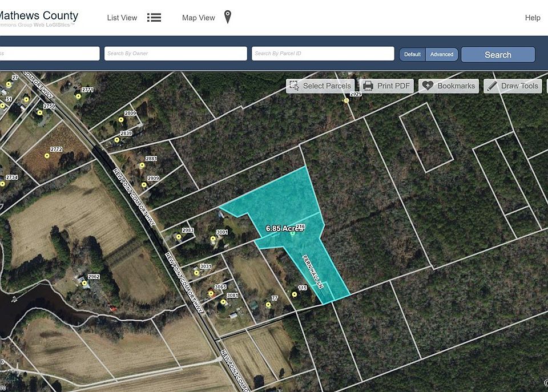Image resolution: width=548 pixels, height=392 pixels.
Task: Select Default search mode
Action: [x=412, y=55]
